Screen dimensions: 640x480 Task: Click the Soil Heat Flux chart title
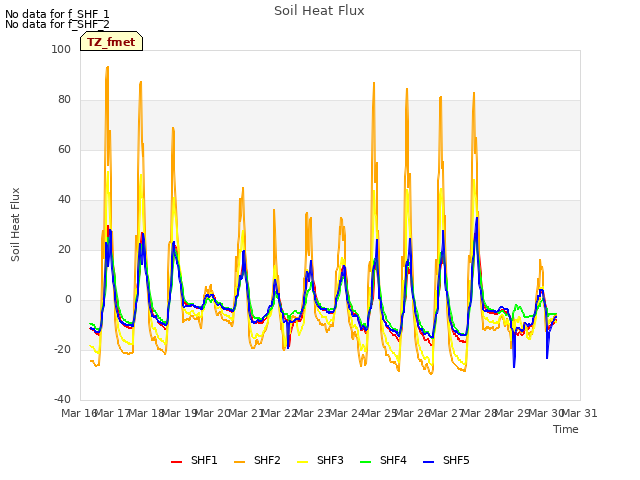[319, 11]
